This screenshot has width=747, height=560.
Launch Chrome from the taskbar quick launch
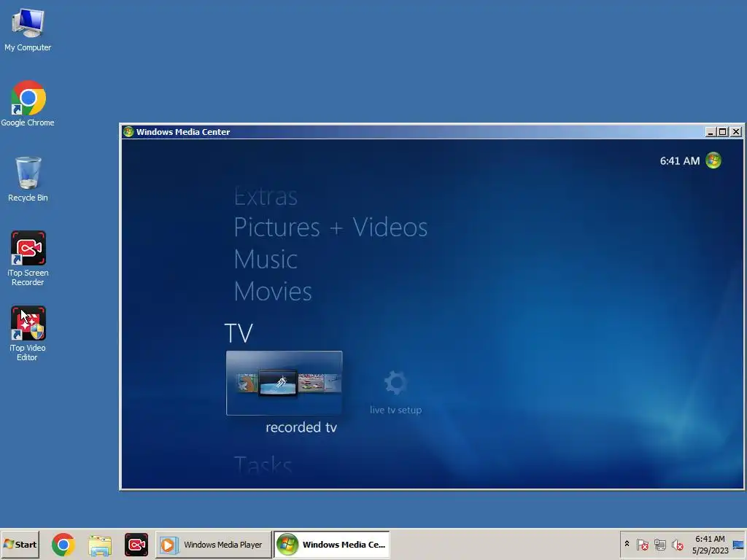[63, 545]
